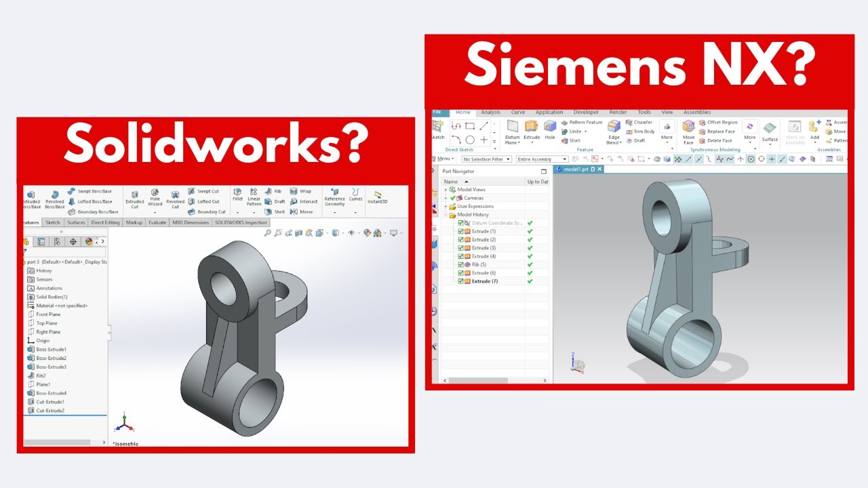Click Delete Face in NX ribbon
The image size is (868, 488).
[x=715, y=140]
